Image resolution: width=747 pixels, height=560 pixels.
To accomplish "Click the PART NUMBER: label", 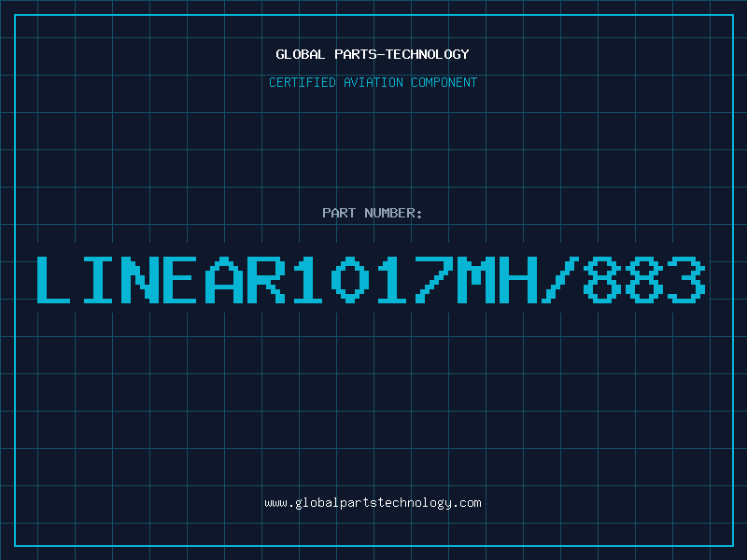I will click(x=373, y=213).
